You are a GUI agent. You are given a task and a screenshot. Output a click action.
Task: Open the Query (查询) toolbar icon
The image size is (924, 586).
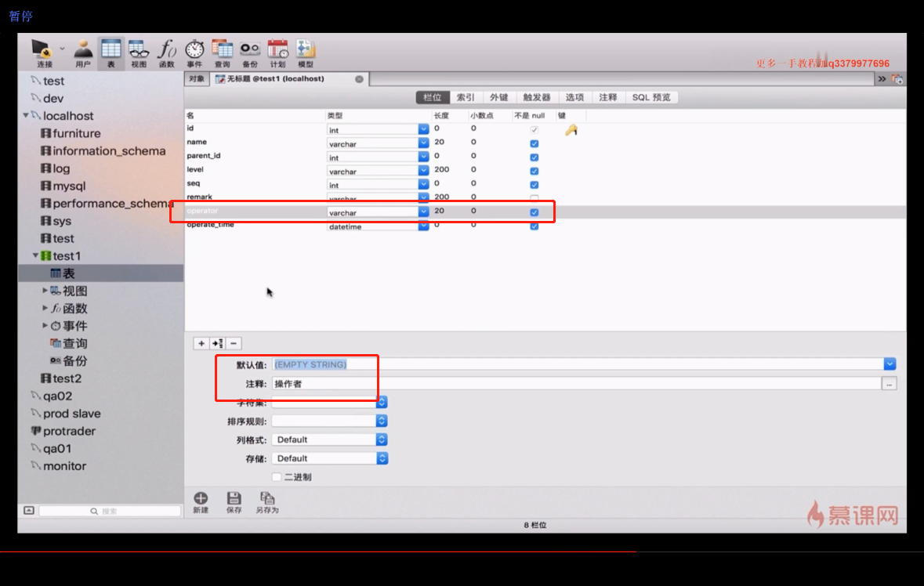[x=222, y=53]
